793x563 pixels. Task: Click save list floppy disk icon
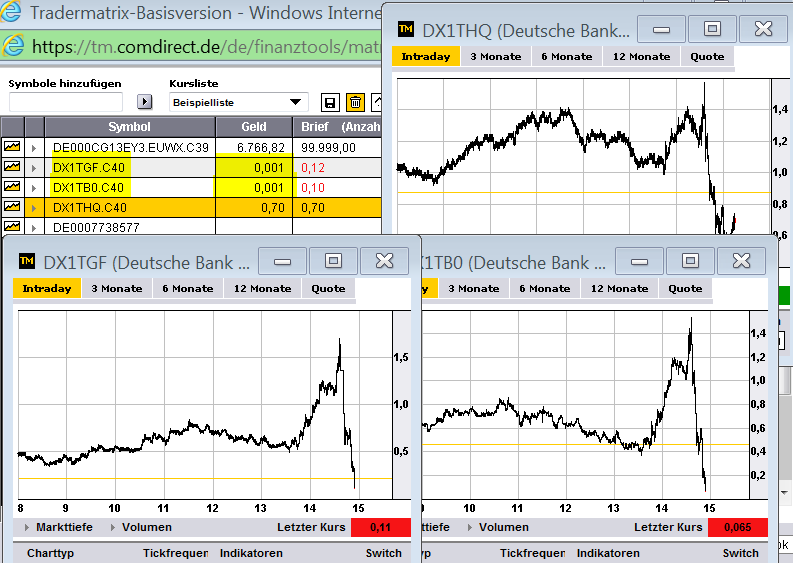[x=330, y=103]
